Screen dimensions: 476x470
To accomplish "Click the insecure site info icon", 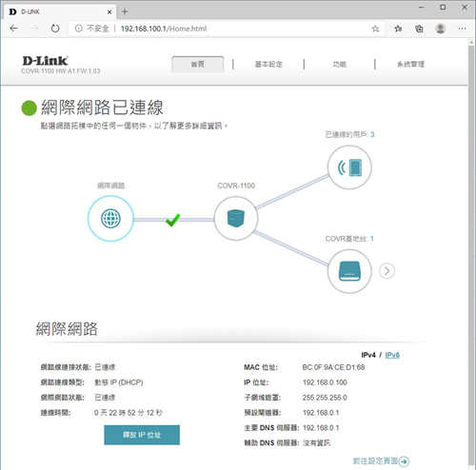I will [x=78, y=29].
